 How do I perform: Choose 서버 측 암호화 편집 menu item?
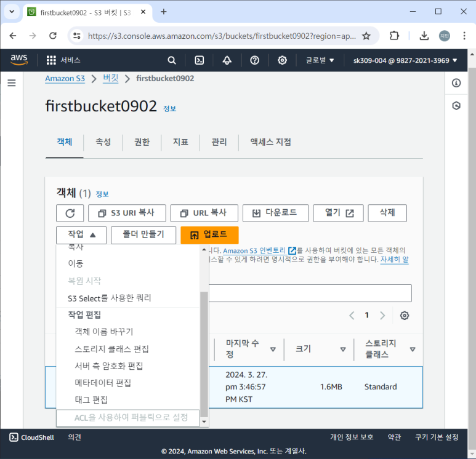point(128,366)
